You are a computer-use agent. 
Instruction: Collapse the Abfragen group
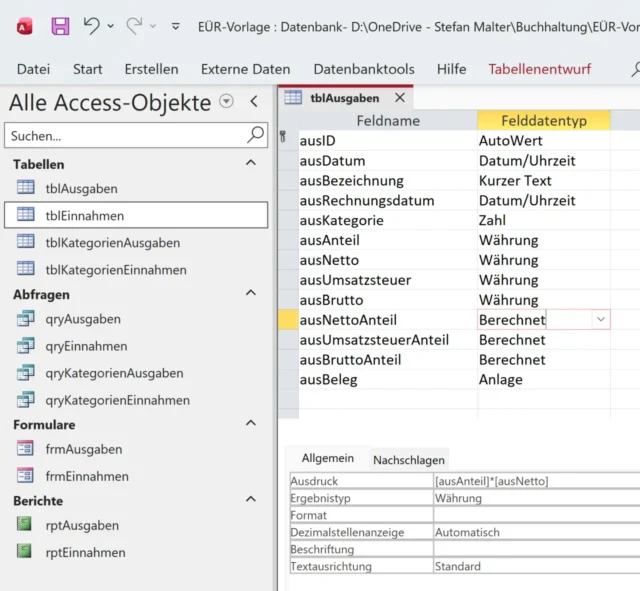pyautogui.click(x=251, y=293)
